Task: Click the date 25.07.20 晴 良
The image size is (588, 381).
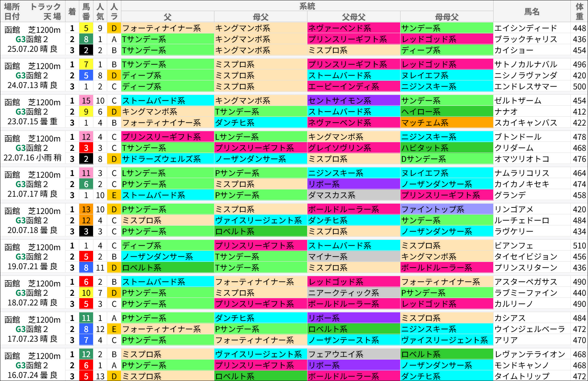Action: pos(32,49)
